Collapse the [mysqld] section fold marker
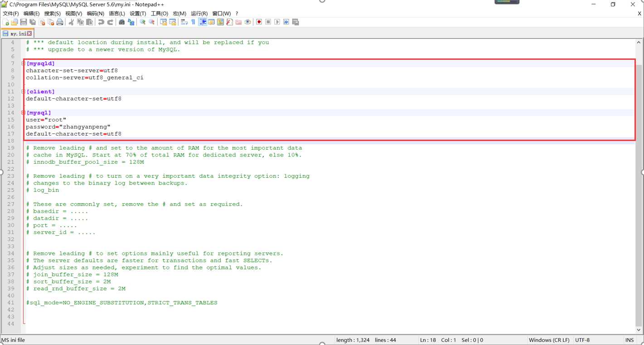 (x=23, y=63)
